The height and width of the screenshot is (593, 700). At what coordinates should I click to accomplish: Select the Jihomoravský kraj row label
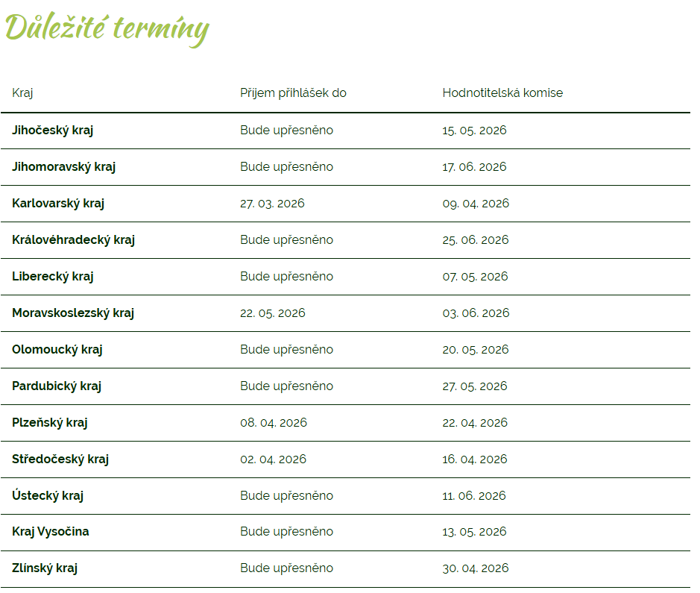(x=63, y=167)
